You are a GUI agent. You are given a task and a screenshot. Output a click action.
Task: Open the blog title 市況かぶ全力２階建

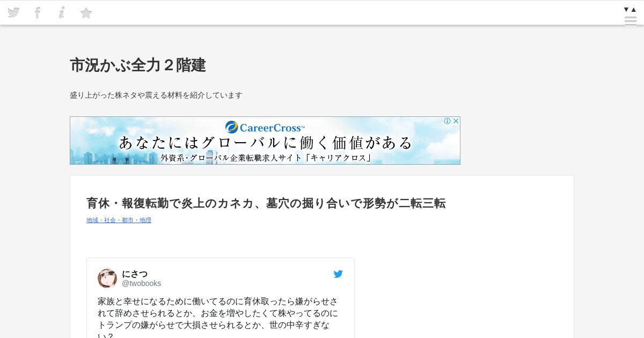coord(138,65)
